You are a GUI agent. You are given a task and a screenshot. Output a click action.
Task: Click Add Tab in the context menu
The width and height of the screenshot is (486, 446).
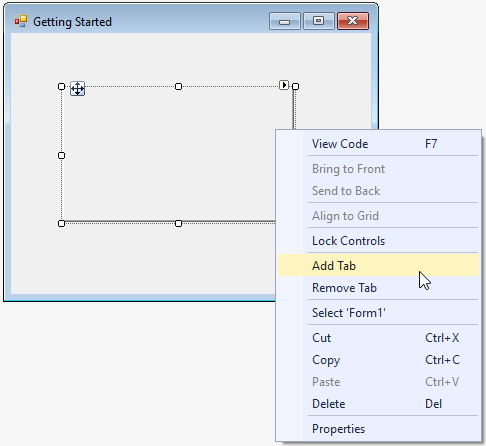click(x=378, y=265)
